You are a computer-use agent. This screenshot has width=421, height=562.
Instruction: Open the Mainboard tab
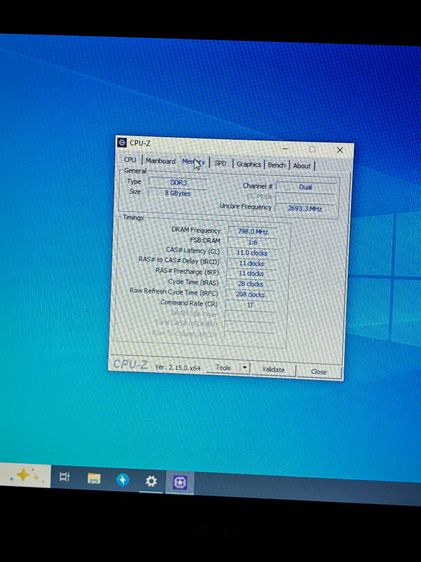point(160,161)
